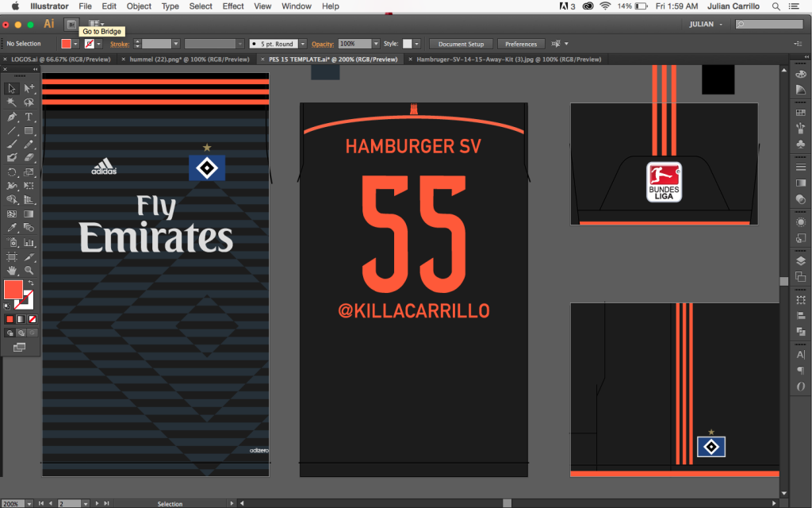Activate the Gradient tool in toolbox
Screen dimensions: 812x508
[29, 214]
